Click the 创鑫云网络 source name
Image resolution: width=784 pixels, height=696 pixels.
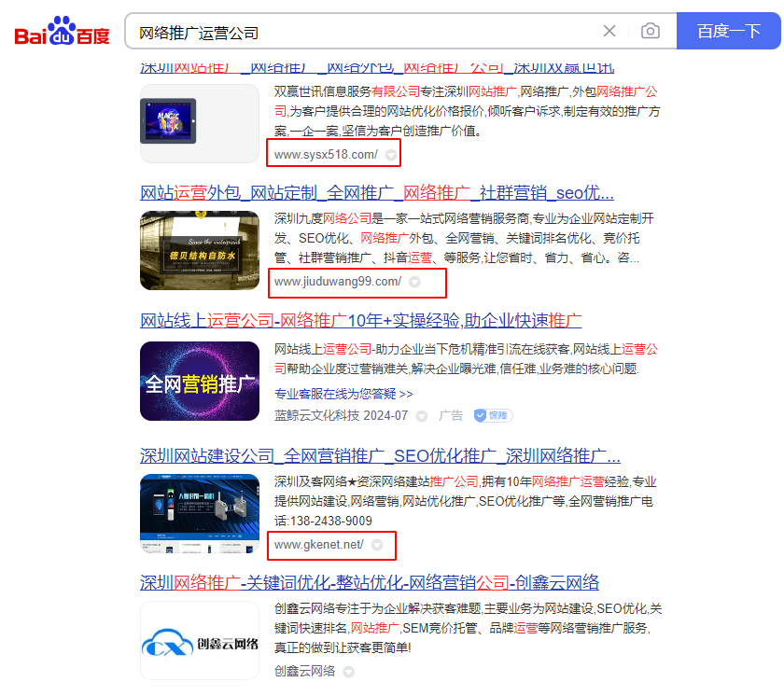click(x=304, y=671)
